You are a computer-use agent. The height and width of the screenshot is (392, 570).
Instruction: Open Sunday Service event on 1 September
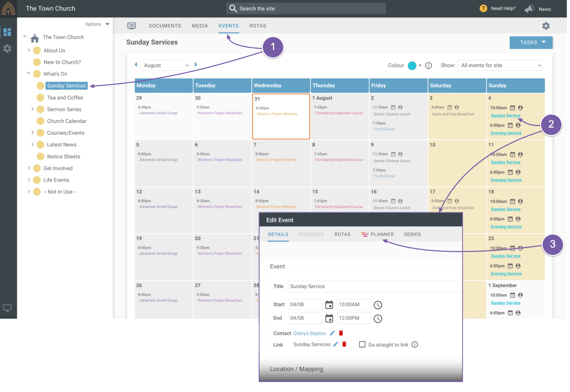506,303
